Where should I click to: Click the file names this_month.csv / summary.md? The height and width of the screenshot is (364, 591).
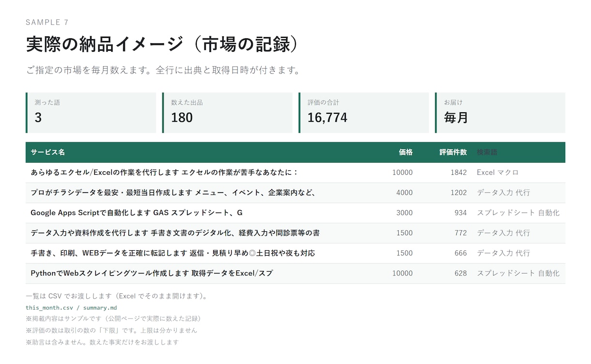tap(71, 308)
